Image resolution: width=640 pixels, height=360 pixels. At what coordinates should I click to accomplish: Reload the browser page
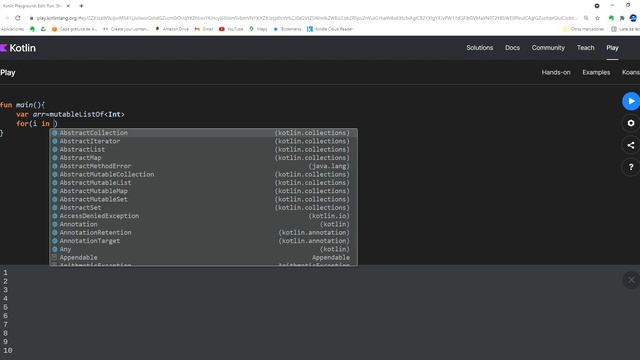coord(18,18)
